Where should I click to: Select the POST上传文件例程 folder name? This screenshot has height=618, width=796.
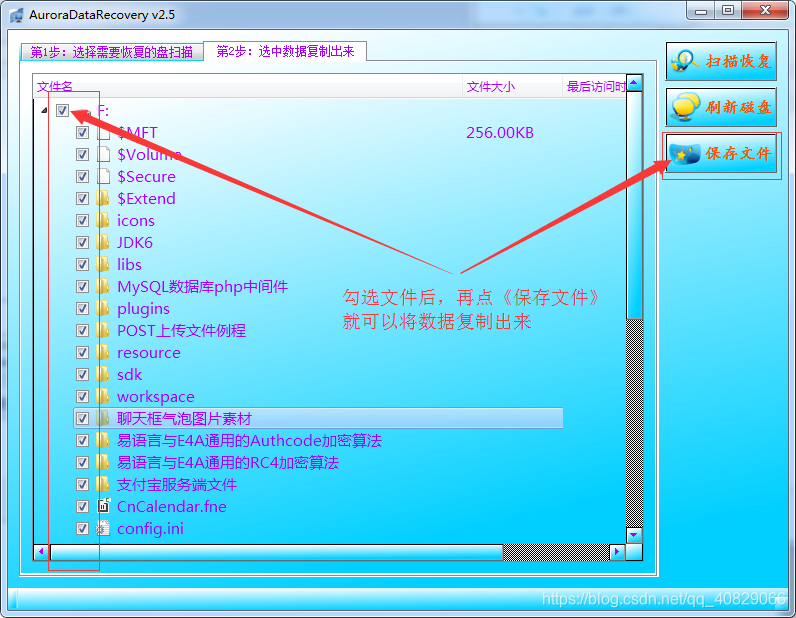pos(181,331)
